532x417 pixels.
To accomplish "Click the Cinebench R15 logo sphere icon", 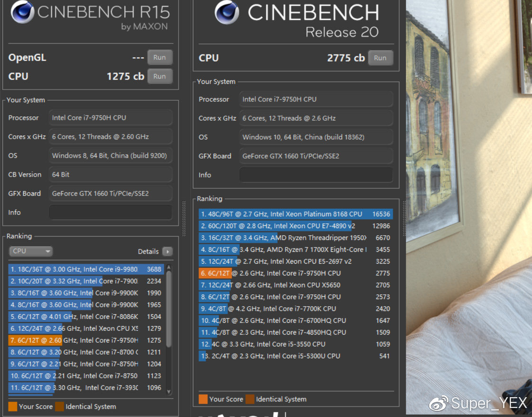I will coord(22,12).
